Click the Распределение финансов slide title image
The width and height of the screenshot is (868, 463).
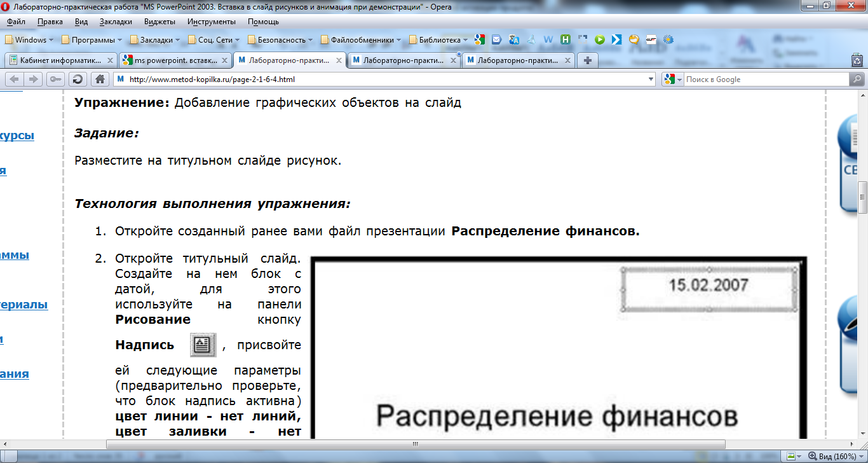pyautogui.click(x=557, y=416)
